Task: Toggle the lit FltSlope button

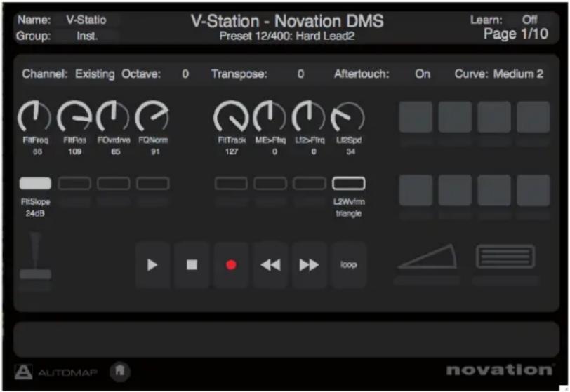Action: (35, 184)
